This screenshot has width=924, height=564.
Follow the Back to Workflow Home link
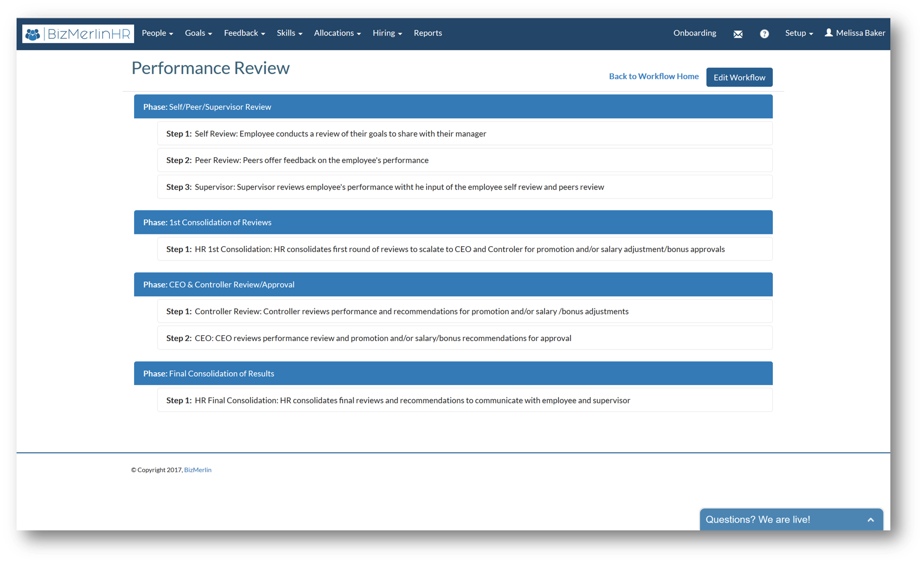click(654, 76)
